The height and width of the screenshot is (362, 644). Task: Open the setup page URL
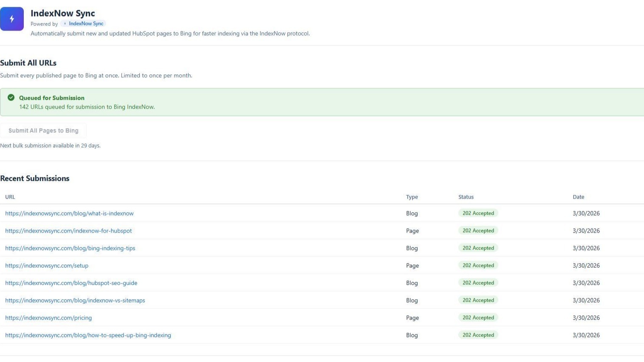click(47, 266)
